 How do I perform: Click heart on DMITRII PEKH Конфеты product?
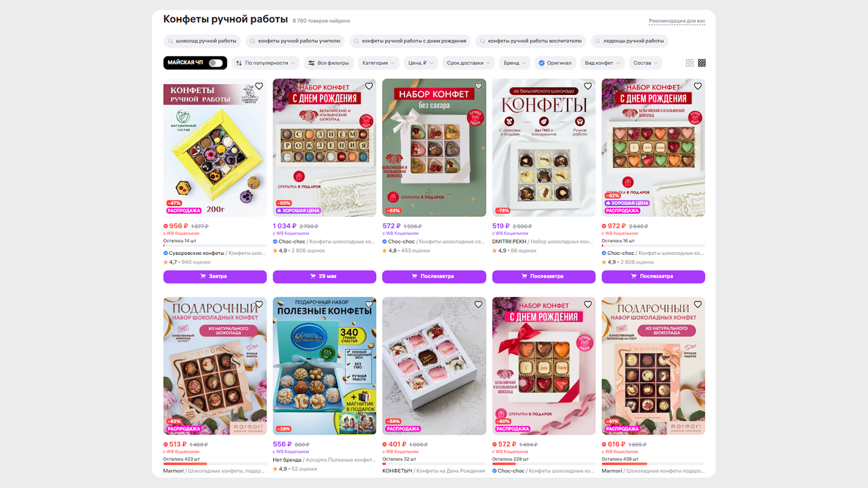tap(588, 86)
